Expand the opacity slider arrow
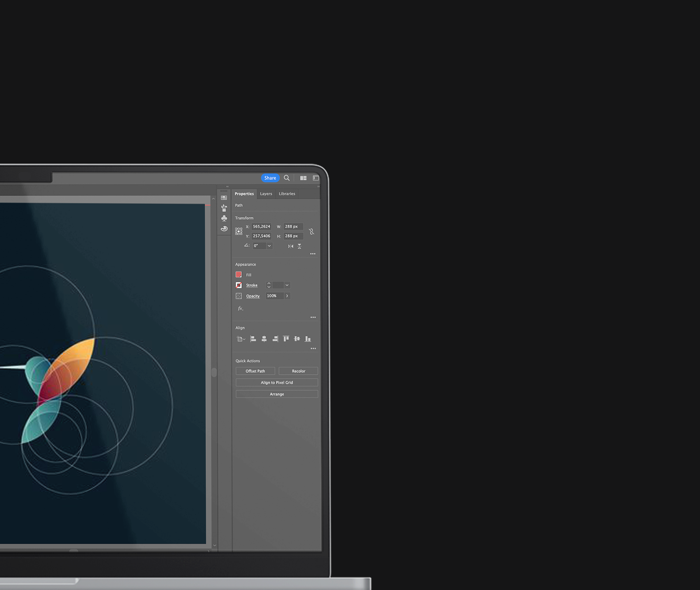Screen dimensions: 700x590 pyautogui.click(x=287, y=296)
